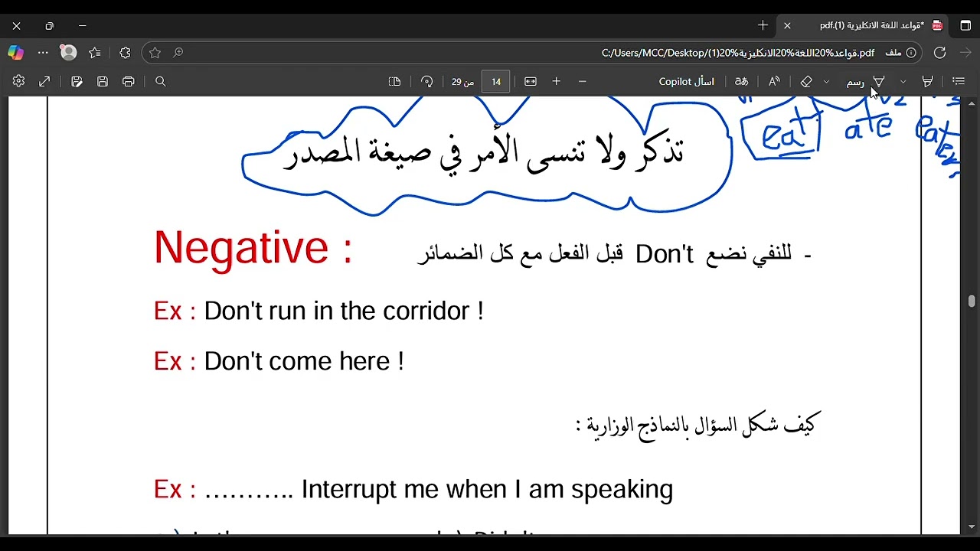This screenshot has height=551, width=980.
Task: Print the PDF document
Action: (129, 81)
